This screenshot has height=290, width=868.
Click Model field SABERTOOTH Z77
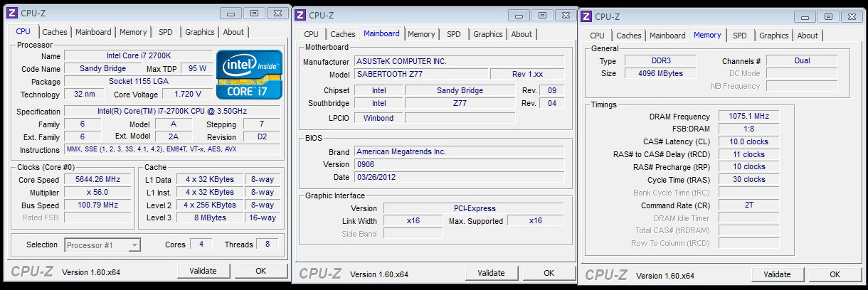(420, 75)
